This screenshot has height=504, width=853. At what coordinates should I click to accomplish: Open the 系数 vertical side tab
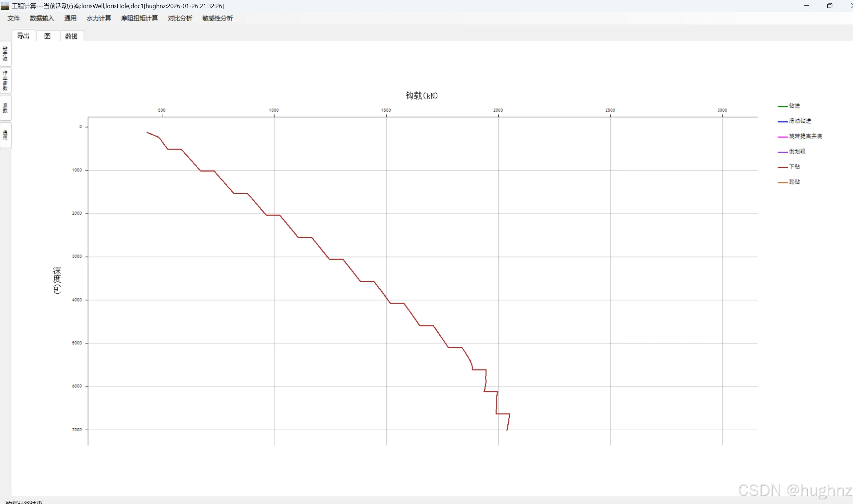5,108
